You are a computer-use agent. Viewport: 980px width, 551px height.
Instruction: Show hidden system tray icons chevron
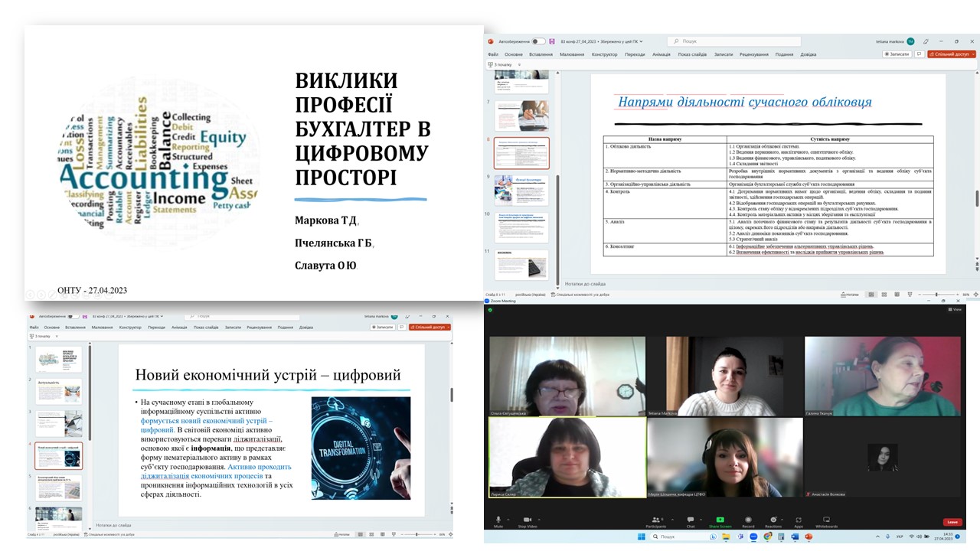tap(877, 536)
